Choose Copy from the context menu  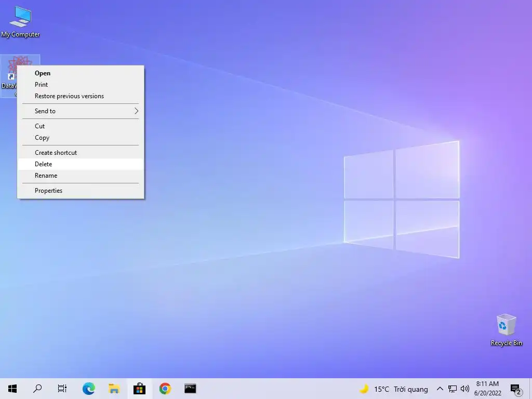[x=81, y=137]
